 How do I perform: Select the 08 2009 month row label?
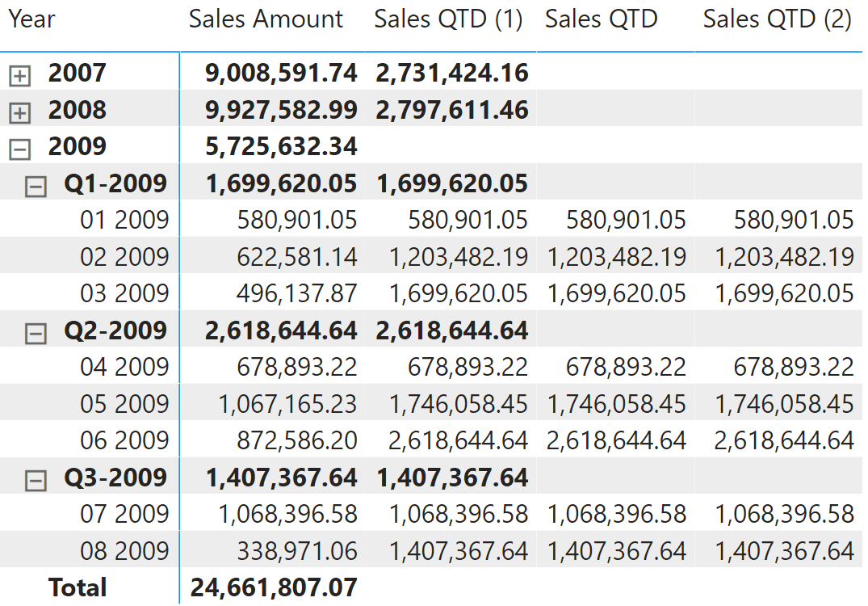[124, 551]
